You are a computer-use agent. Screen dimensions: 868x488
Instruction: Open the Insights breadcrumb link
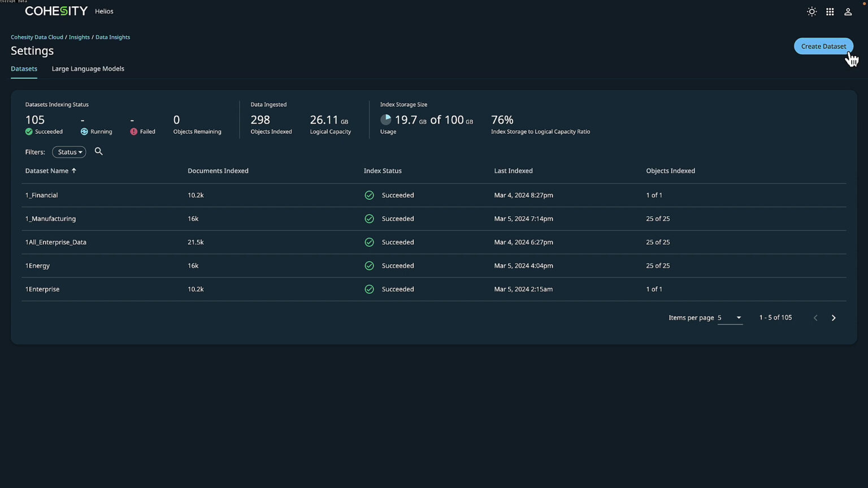click(x=79, y=37)
